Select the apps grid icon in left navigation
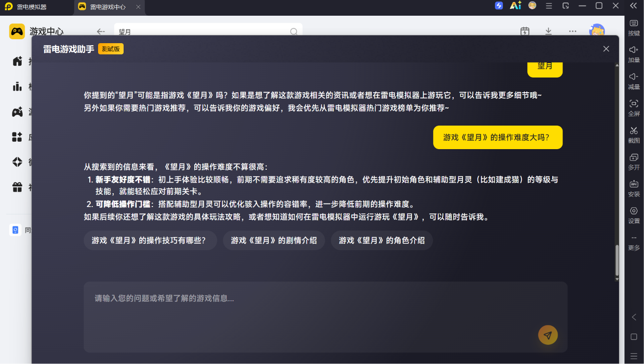644x364 pixels. click(x=17, y=137)
